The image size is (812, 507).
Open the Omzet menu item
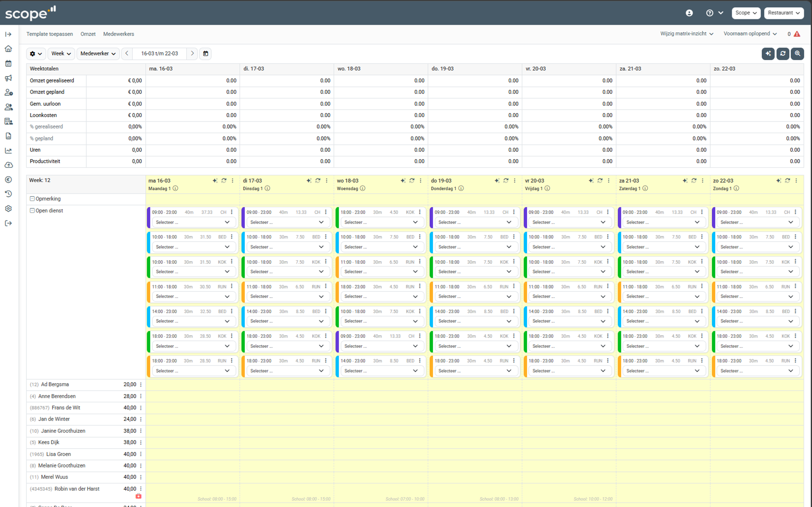click(88, 34)
